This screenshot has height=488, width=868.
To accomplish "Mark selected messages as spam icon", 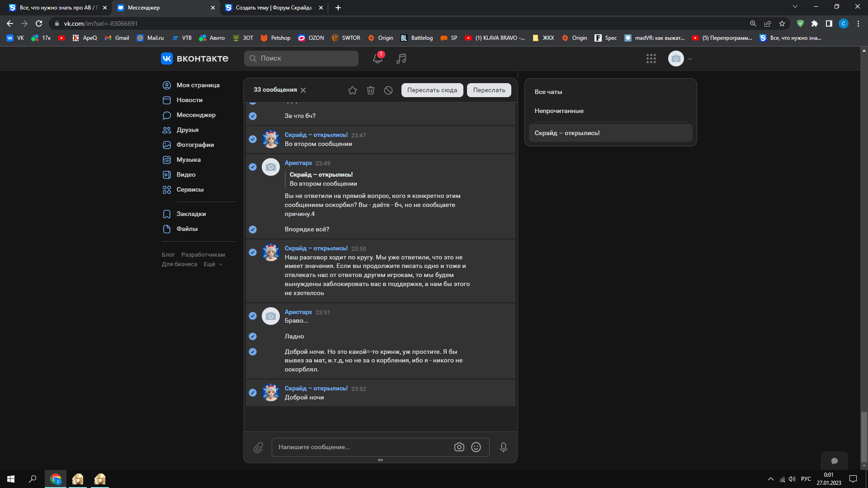I will click(388, 90).
